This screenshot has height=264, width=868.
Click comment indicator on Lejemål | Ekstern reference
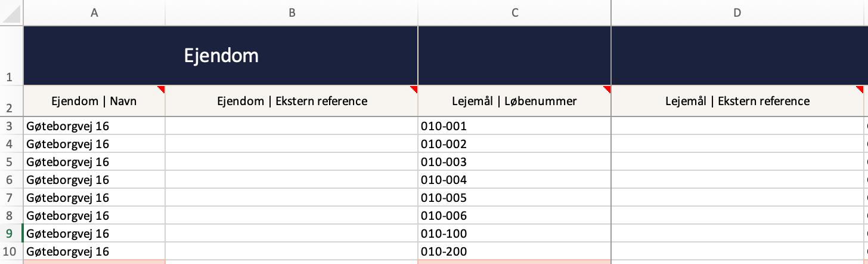pos(860,89)
